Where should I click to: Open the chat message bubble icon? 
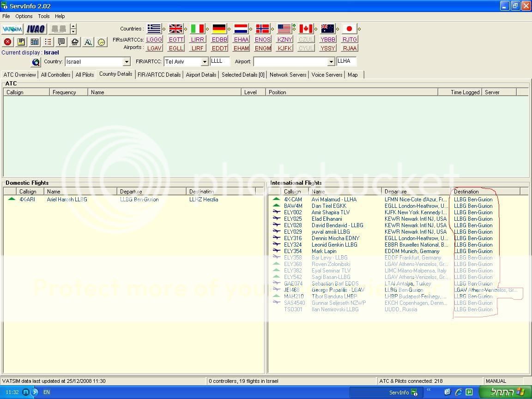(61, 42)
